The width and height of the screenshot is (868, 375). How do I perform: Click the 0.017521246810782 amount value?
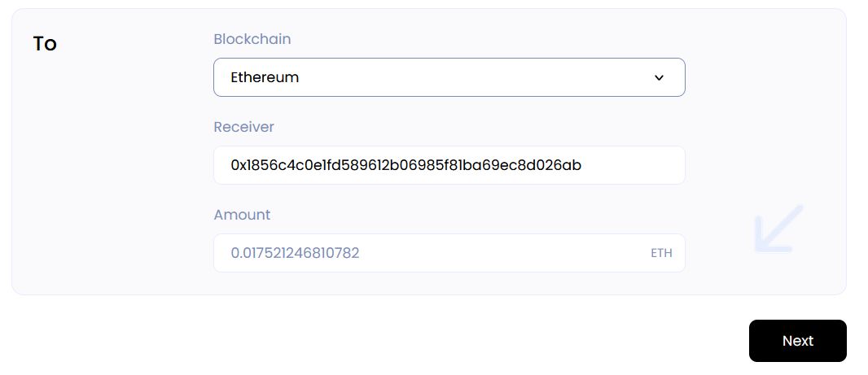coord(295,253)
